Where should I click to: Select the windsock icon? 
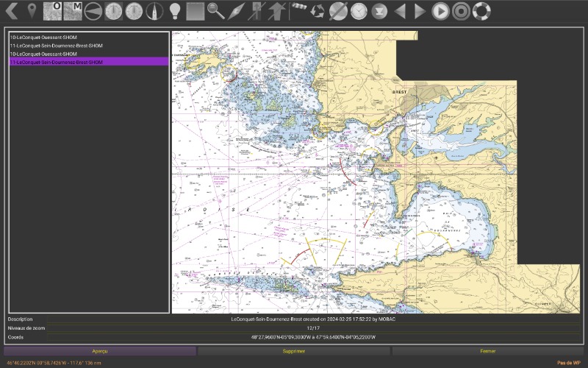(x=298, y=10)
